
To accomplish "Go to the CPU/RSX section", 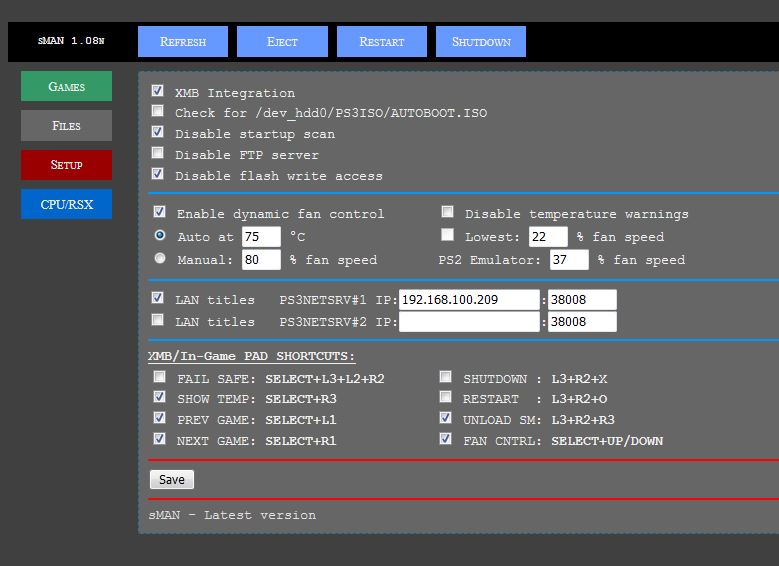I will pyautogui.click(x=66, y=204).
